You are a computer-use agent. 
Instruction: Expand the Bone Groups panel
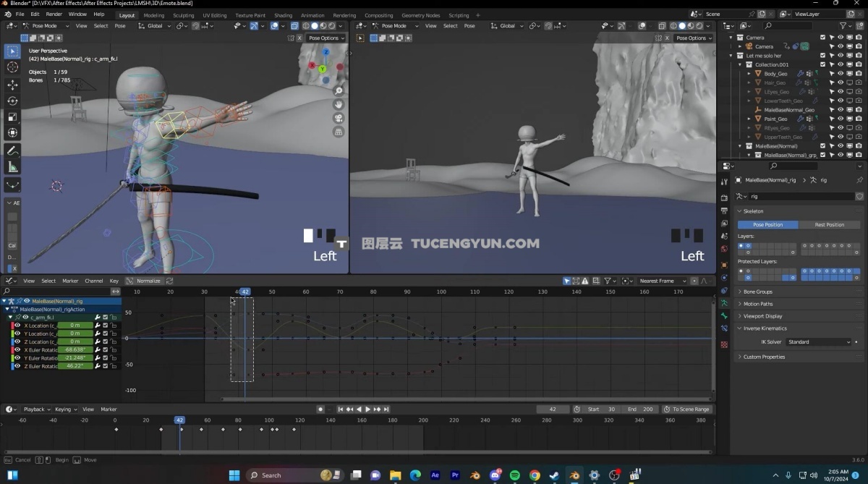757,292
